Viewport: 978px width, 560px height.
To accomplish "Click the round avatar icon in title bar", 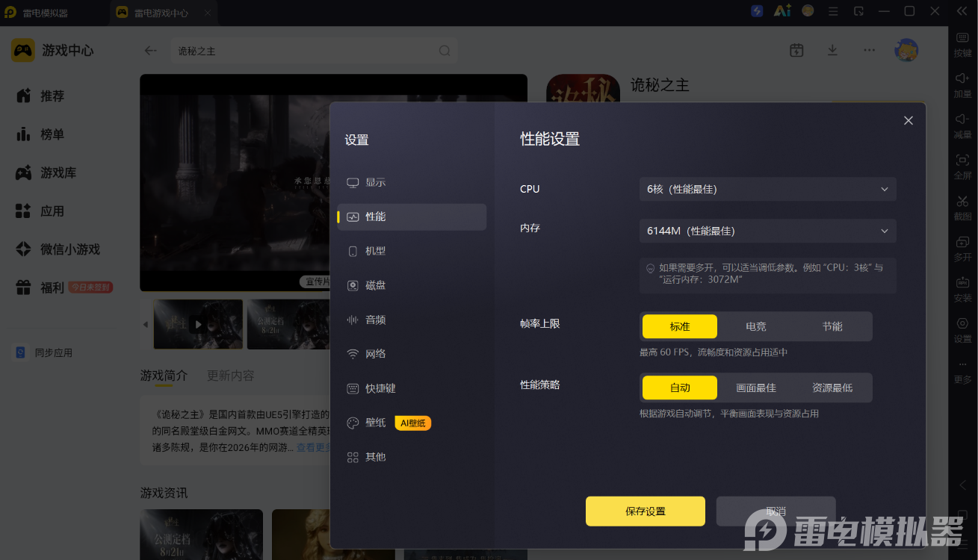I will (x=808, y=11).
